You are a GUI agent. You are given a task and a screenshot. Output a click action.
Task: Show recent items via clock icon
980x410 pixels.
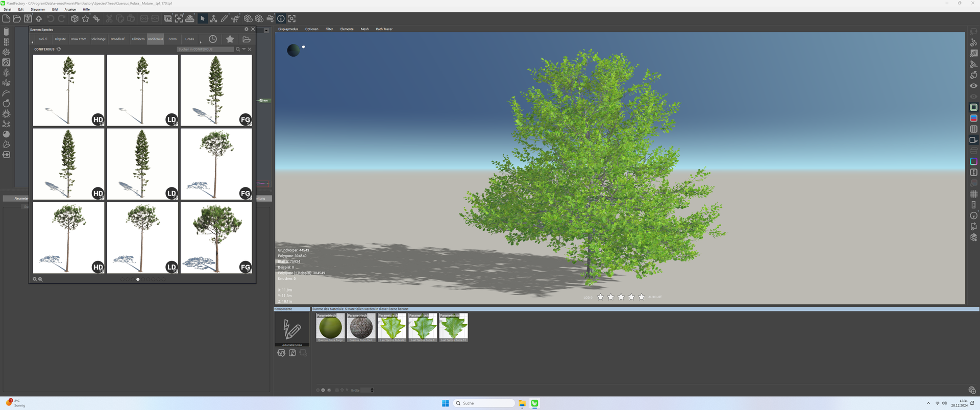(213, 39)
